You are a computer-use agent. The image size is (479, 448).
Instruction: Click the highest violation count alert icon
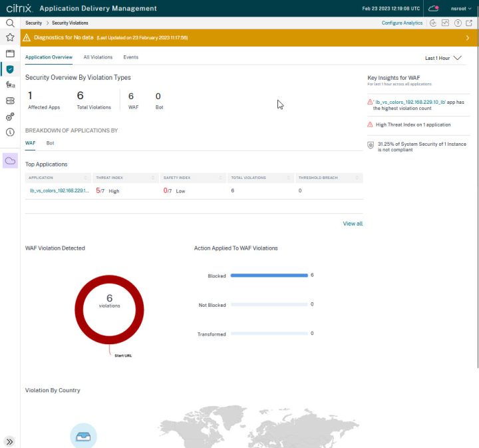tap(370, 102)
